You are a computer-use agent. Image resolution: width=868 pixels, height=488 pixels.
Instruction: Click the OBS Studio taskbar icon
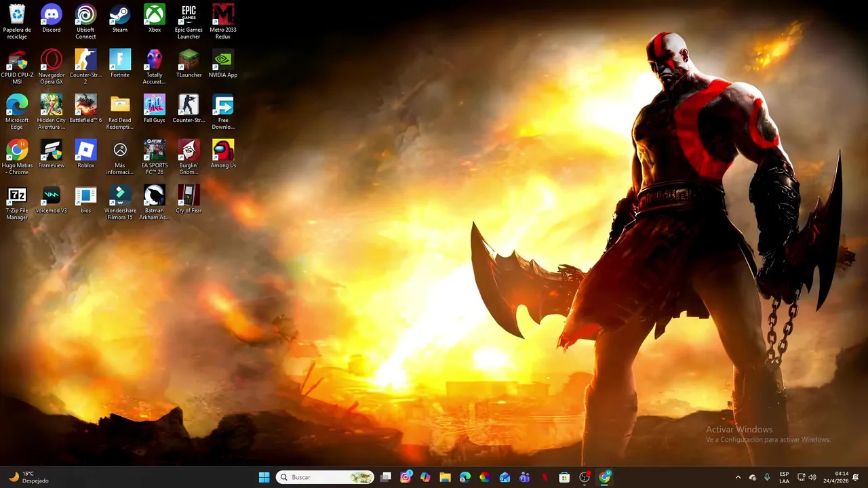point(585,477)
